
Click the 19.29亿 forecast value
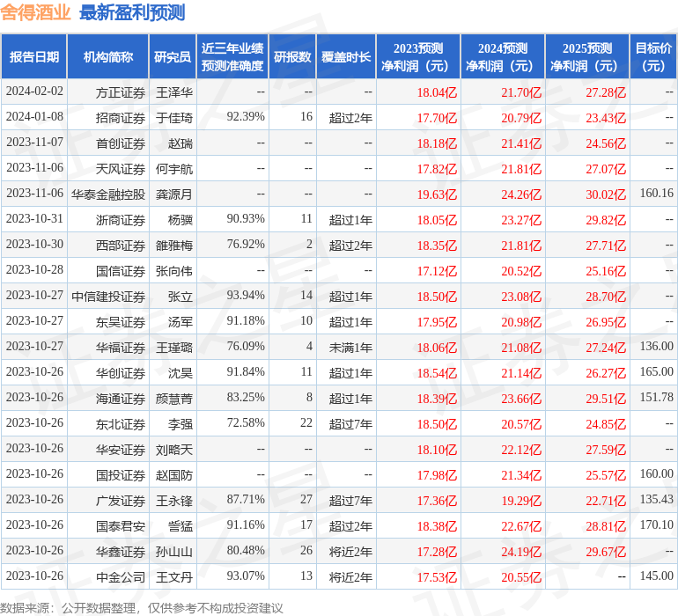point(521,501)
